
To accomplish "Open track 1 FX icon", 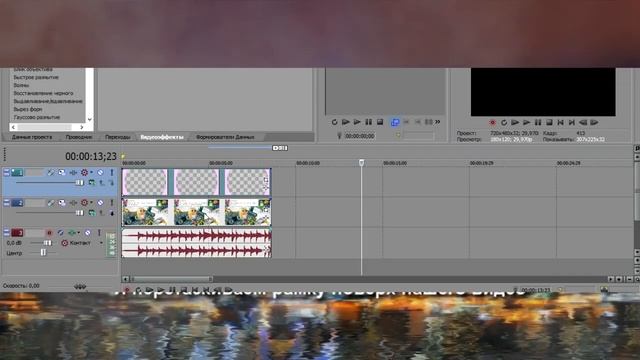I will pos(73,173).
